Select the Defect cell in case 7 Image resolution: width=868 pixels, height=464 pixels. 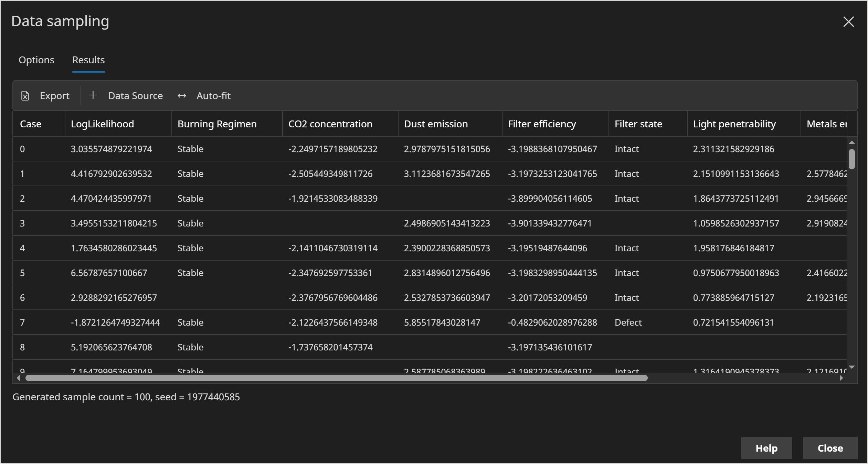pos(628,323)
